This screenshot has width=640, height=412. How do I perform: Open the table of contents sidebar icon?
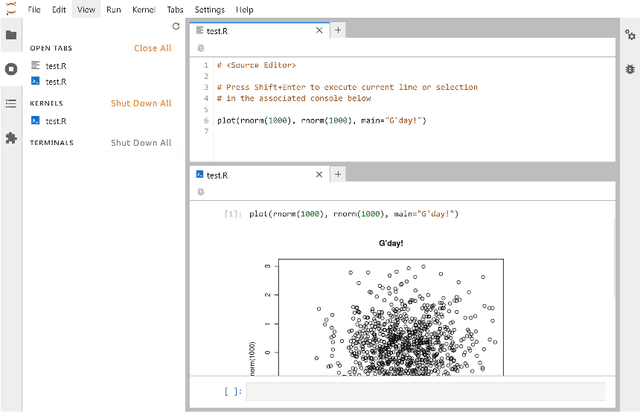click(x=11, y=103)
